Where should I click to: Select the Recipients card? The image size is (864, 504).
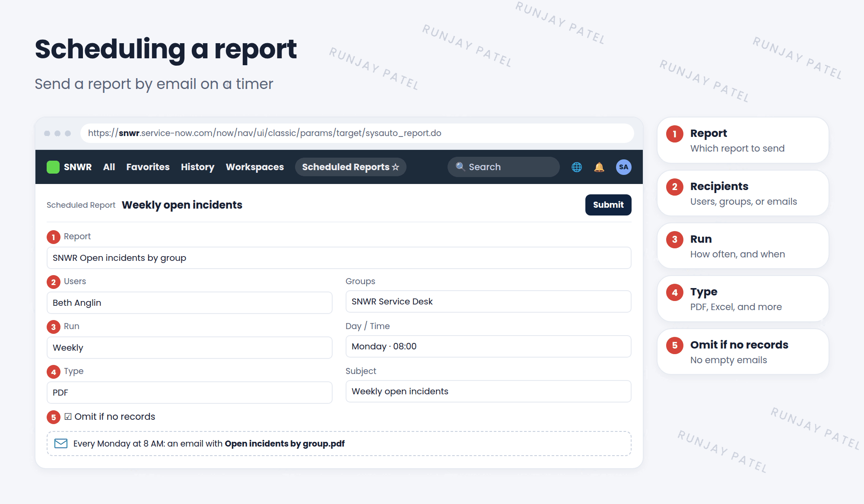[x=743, y=193]
